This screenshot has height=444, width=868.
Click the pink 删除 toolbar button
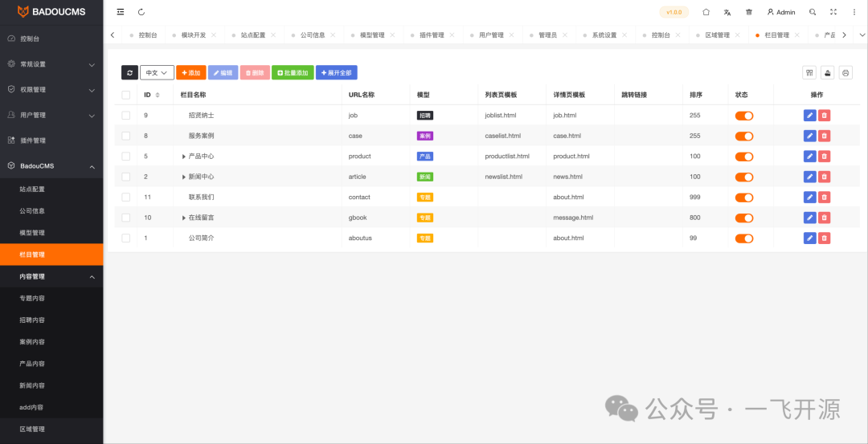tap(255, 72)
